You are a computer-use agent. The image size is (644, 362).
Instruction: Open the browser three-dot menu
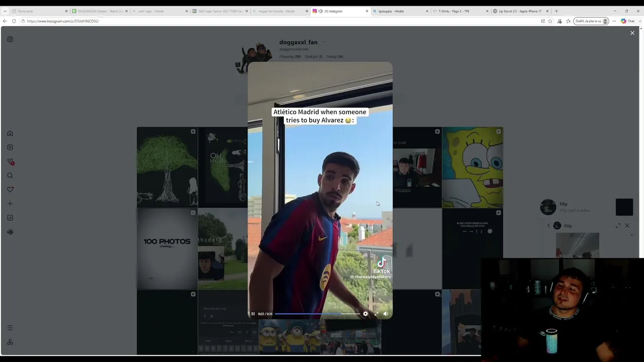pyautogui.click(x=614, y=21)
